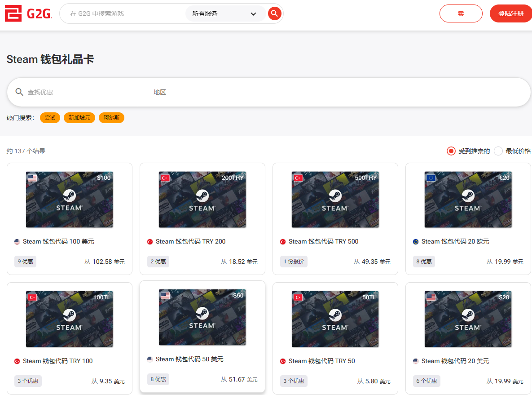Click the 阿尔斯 popular search tag
Screen dimensions: 532x395
pyautogui.click(x=111, y=118)
